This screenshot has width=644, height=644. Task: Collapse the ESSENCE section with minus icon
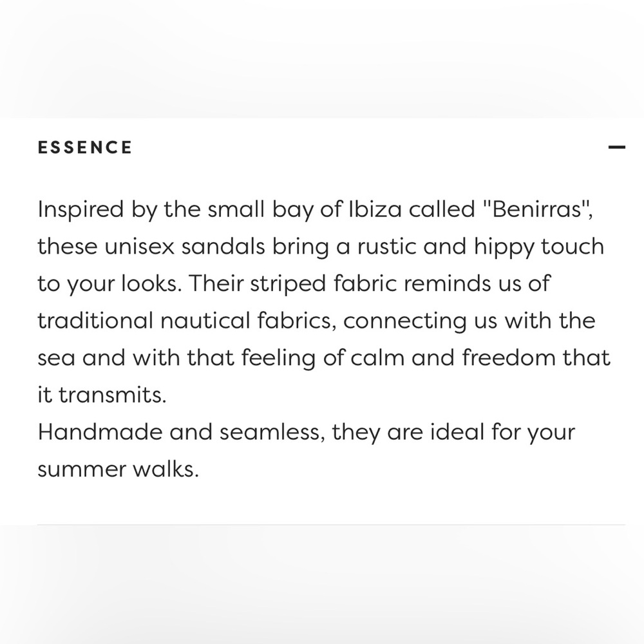click(x=616, y=147)
